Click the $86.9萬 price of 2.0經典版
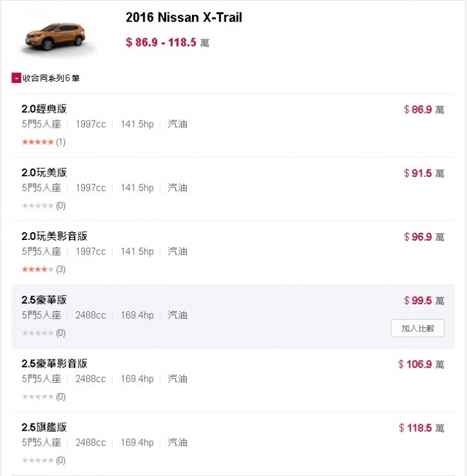 [424, 110]
